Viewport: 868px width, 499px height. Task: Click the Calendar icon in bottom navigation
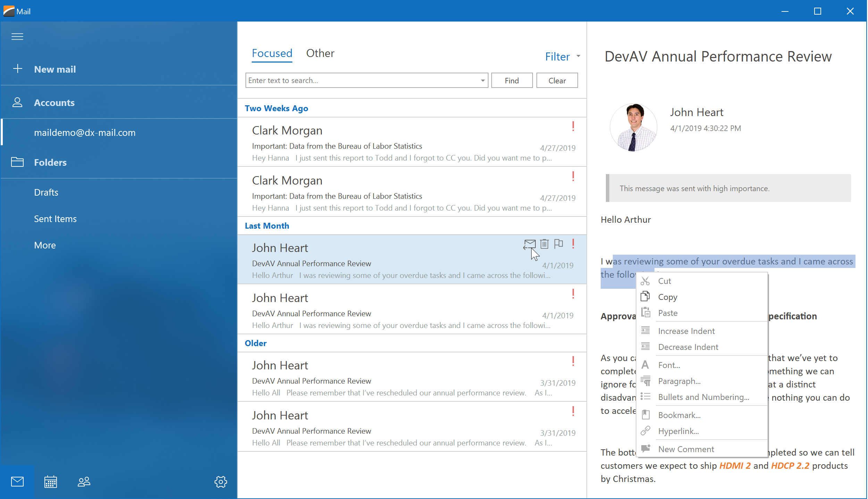tap(51, 482)
